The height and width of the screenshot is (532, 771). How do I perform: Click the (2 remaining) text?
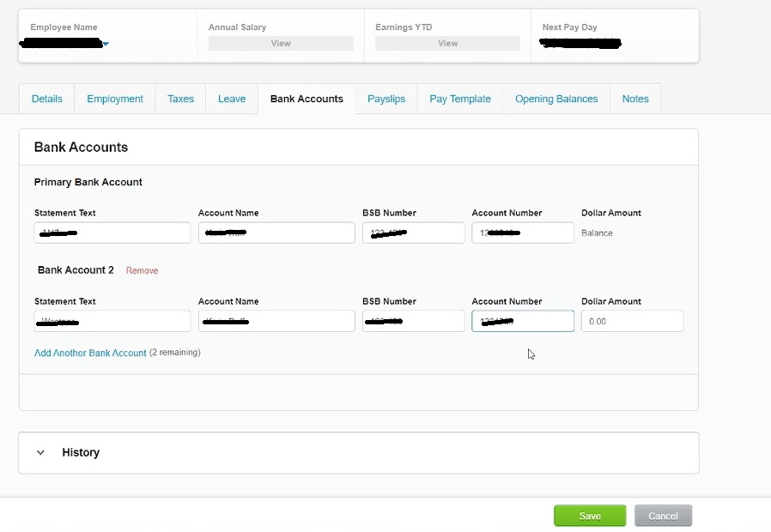point(174,353)
